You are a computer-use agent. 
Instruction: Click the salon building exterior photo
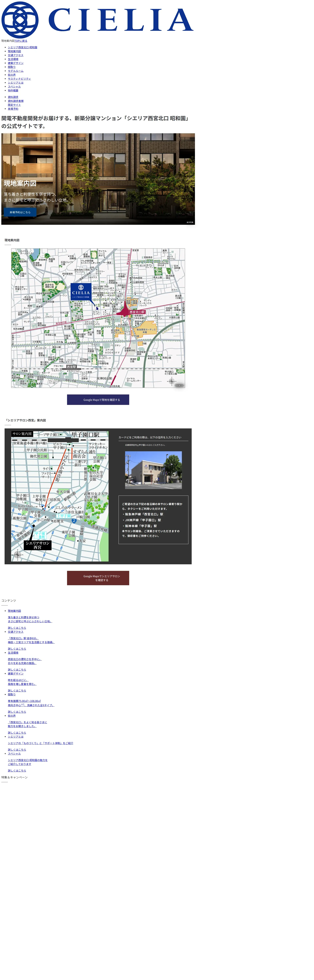tap(153, 470)
